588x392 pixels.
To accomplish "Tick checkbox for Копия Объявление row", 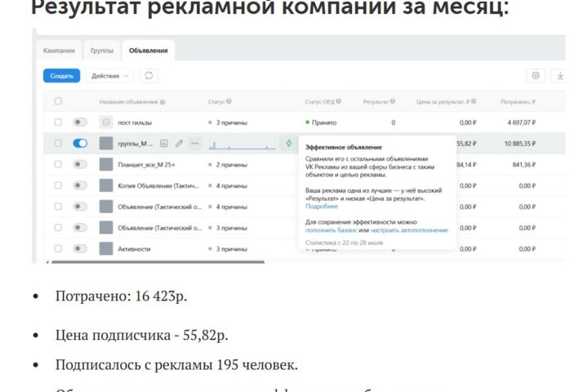I will 58,185.
